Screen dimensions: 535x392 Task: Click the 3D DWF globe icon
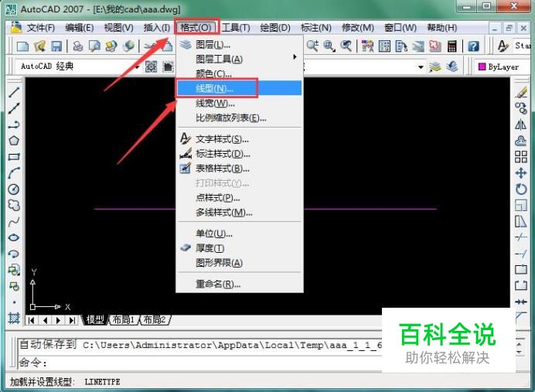[x=128, y=46]
